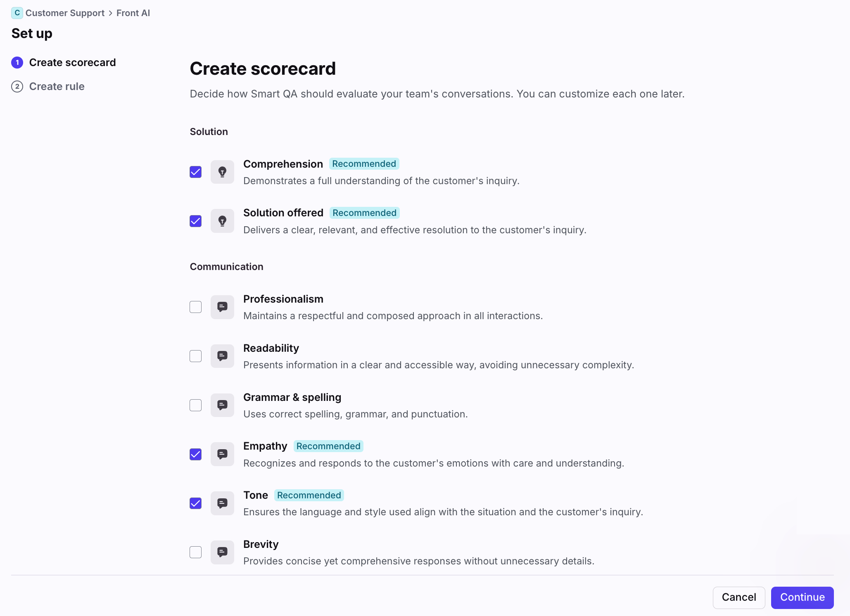Image resolution: width=850 pixels, height=616 pixels.
Task: Open the Create rule step
Action: pyautogui.click(x=57, y=86)
